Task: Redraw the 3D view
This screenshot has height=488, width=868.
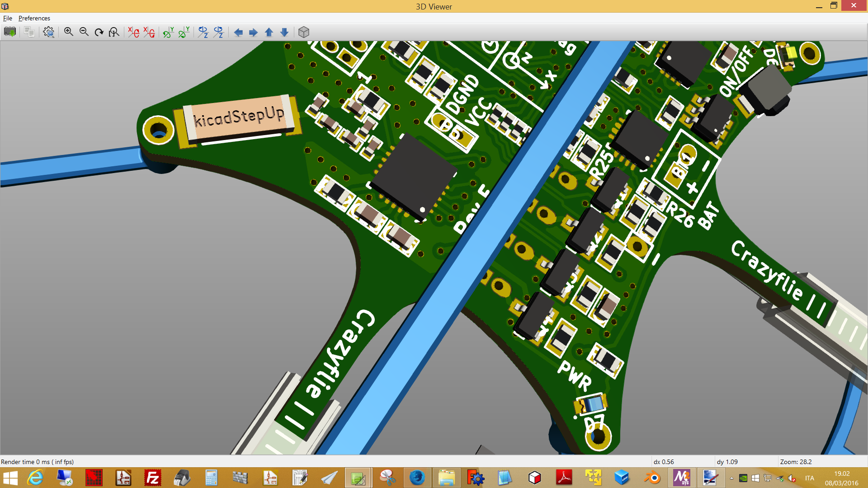Action: [x=99, y=32]
